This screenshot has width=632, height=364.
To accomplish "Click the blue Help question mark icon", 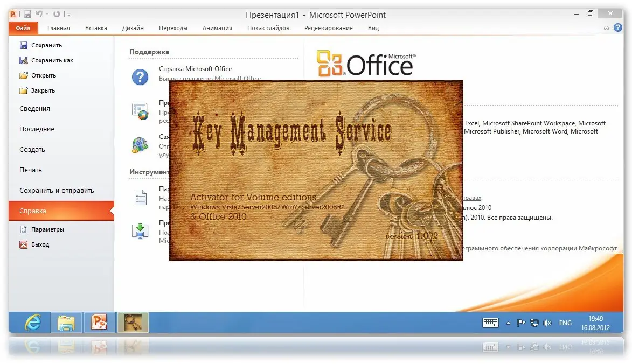I will (617, 27).
